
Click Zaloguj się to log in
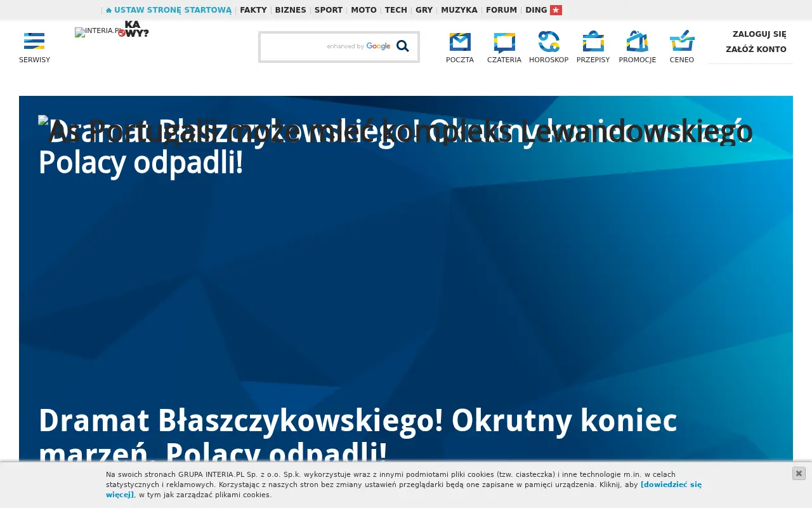[x=759, y=34]
